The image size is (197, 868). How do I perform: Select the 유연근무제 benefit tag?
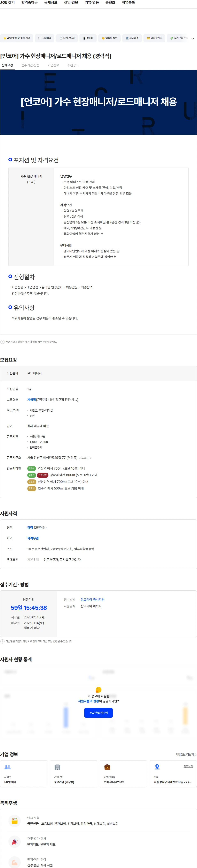[67, 38]
